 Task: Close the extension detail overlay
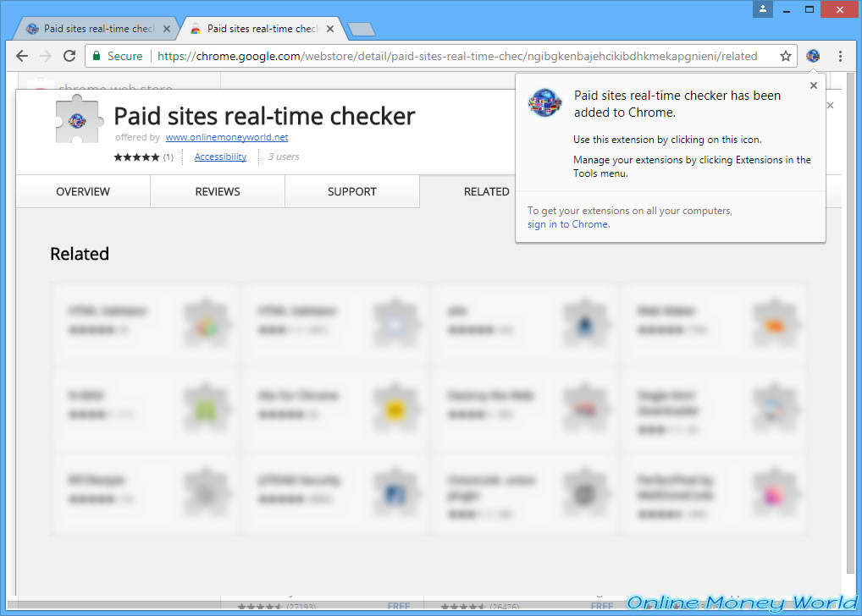830,106
